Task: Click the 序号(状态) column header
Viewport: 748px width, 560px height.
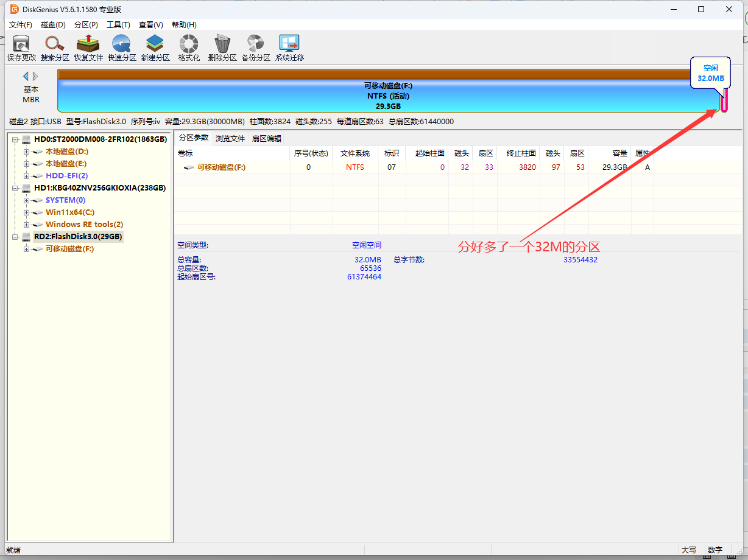Action: [x=311, y=153]
